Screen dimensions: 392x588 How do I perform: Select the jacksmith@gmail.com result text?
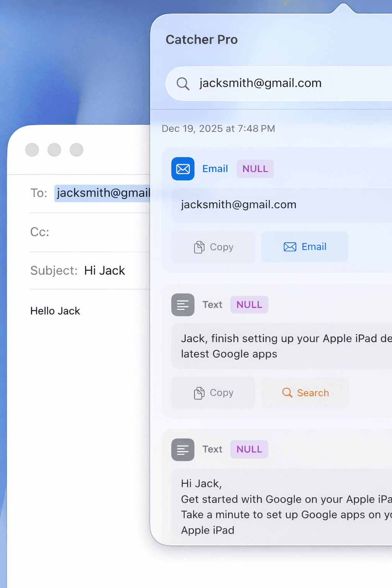pos(238,205)
